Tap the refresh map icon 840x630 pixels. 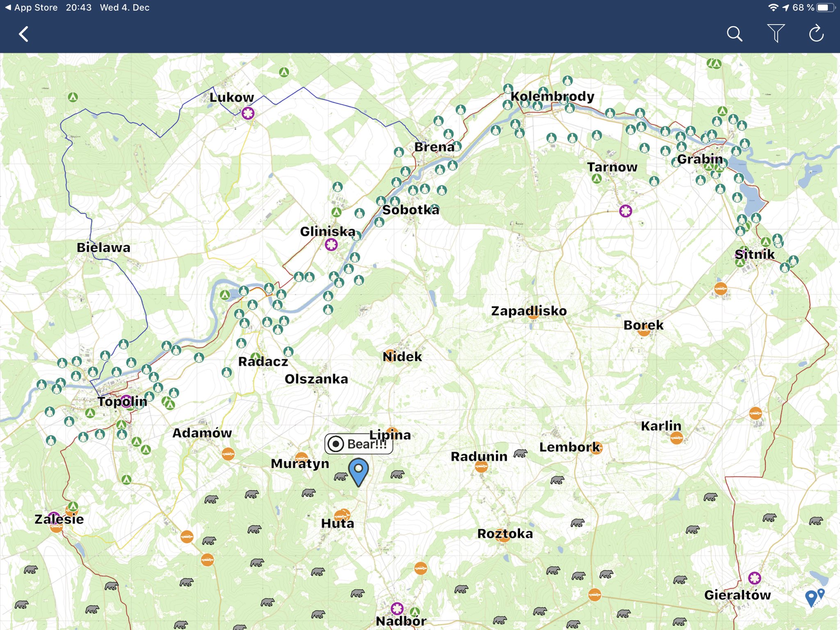tap(816, 34)
